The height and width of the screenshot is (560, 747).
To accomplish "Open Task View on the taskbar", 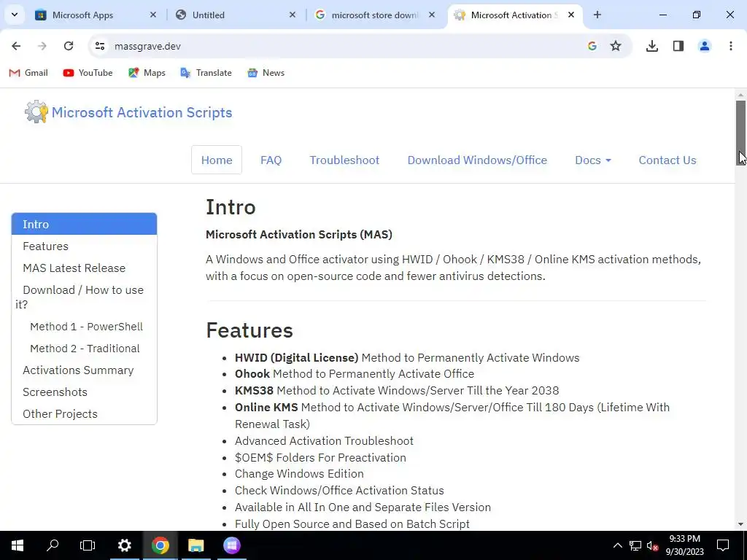I will (x=88, y=545).
